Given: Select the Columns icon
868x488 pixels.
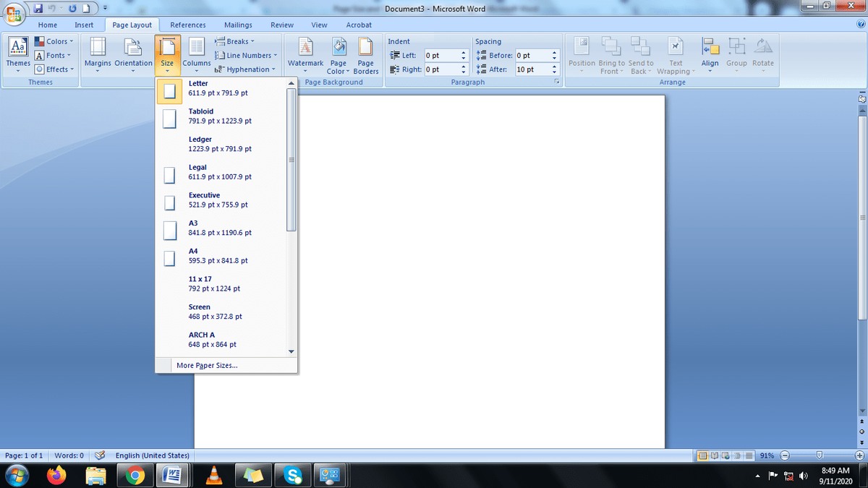Looking at the screenshot, I should pos(196,54).
